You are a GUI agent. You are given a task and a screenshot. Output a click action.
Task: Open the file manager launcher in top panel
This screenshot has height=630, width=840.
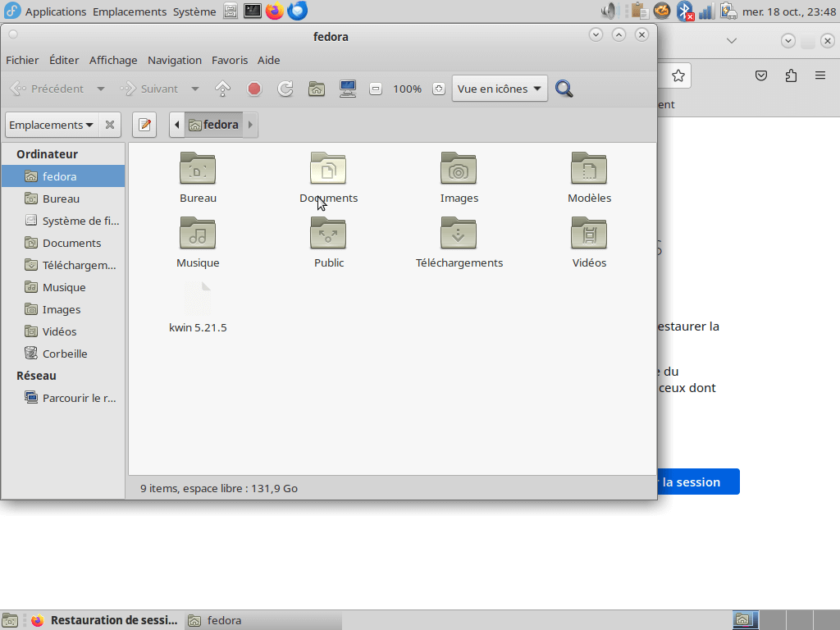(x=231, y=11)
